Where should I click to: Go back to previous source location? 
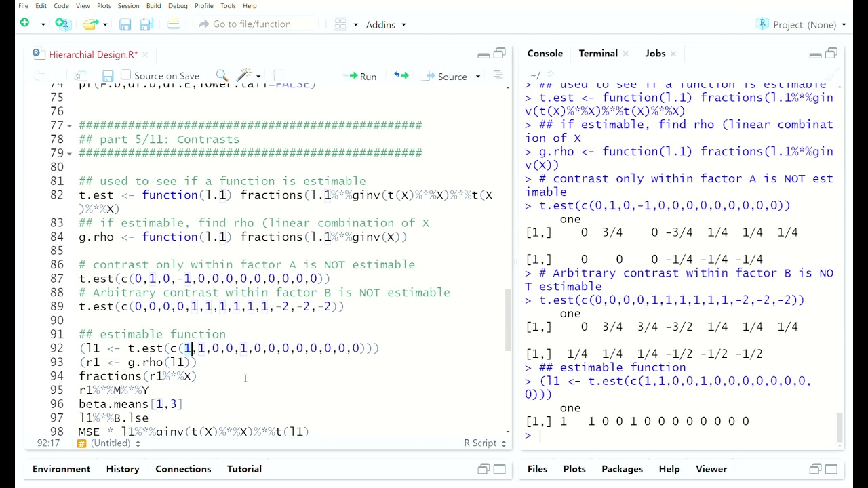[39, 76]
